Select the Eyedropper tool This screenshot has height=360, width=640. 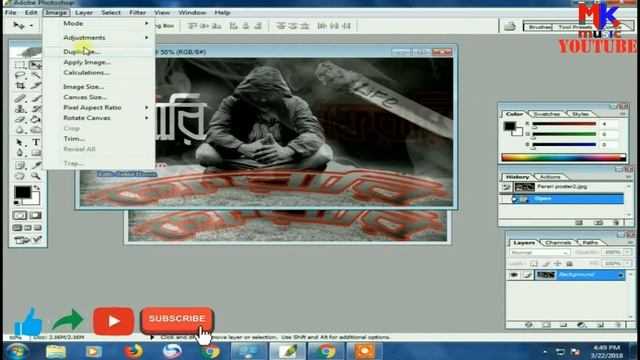point(36,165)
